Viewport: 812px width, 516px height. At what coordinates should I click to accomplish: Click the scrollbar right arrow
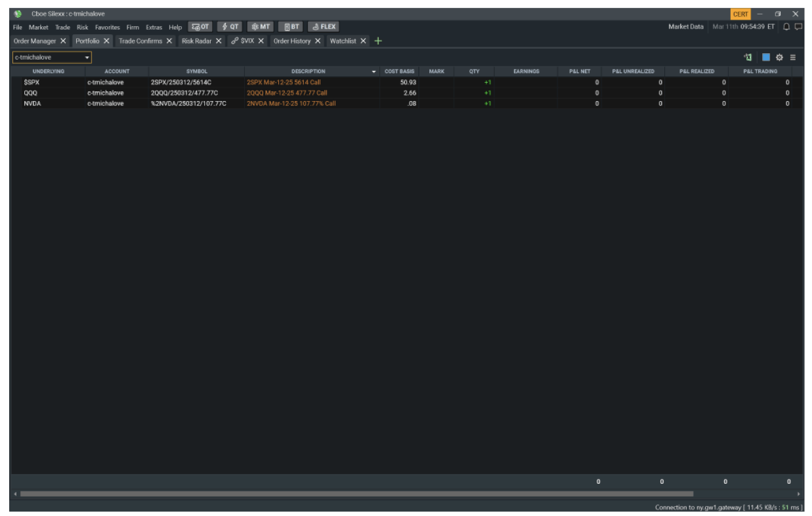click(798, 494)
